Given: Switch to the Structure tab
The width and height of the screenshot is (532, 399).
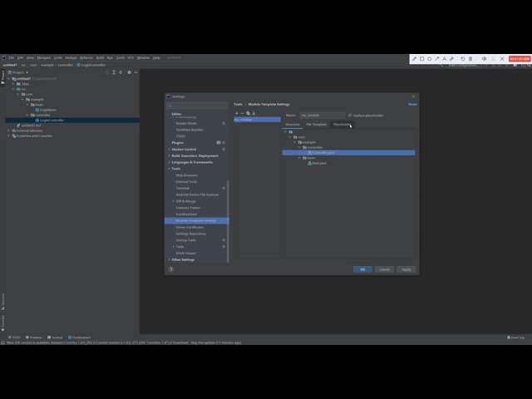Looking at the screenshot, I should coord(293,124).
